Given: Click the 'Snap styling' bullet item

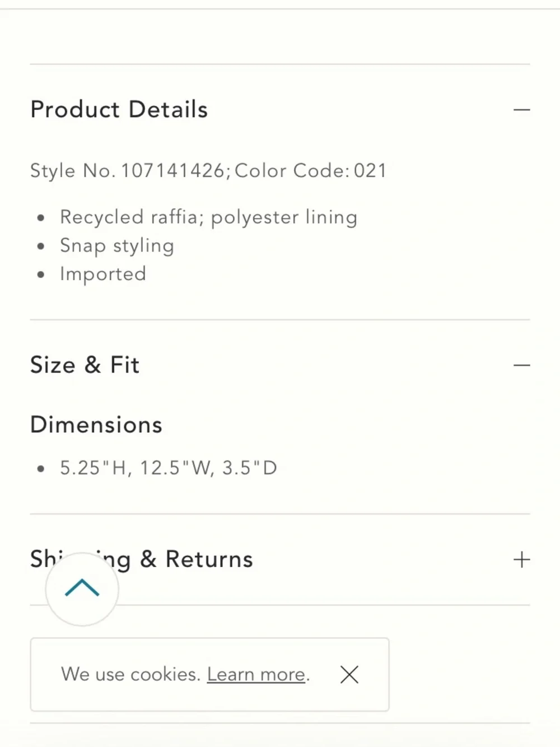Looking at the screenshot, I should [x=117, y=245].
